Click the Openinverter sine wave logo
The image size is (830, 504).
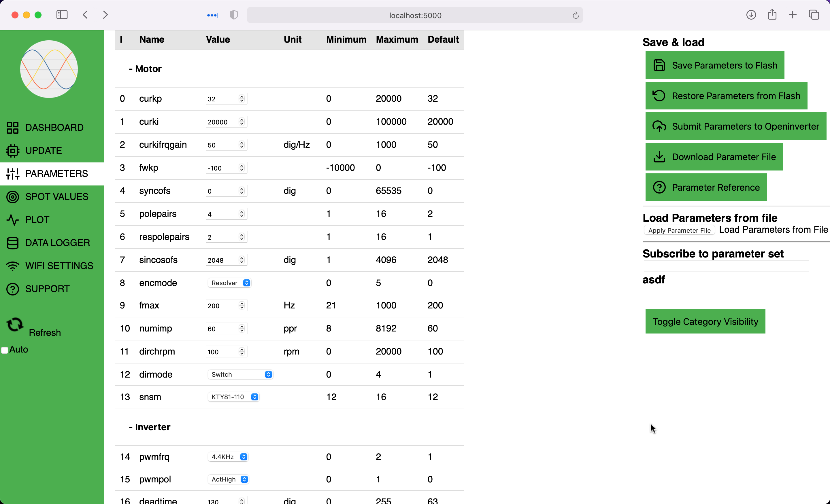click(x=49, y=69)
